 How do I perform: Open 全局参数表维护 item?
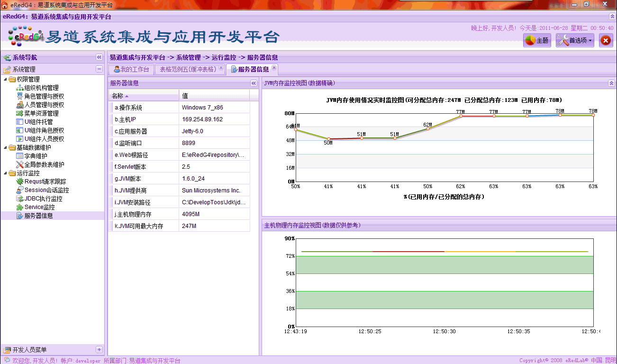pyautogui.click(x=44, y=164)
